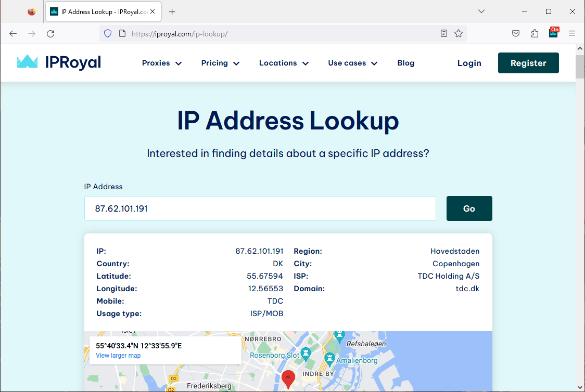Select the Longitude value 12.56553

pyautogui.click(x=265, y=289)
